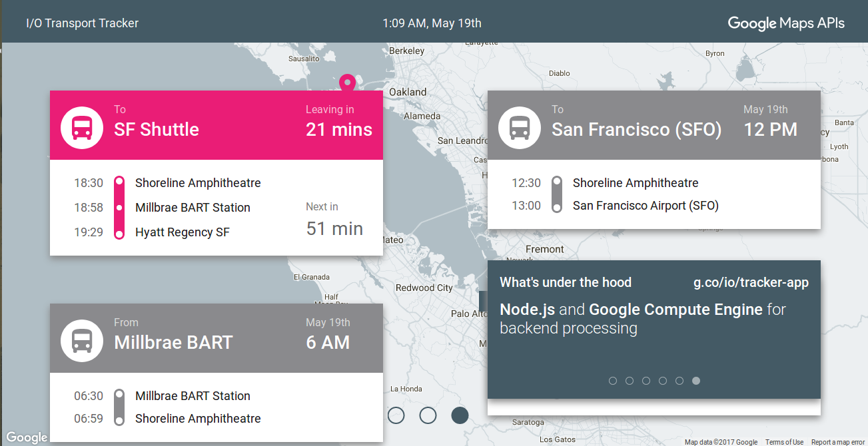Select the middle empty page dot below the map
Viewport: 868px width, 446px height.
[x=428, y=415]
